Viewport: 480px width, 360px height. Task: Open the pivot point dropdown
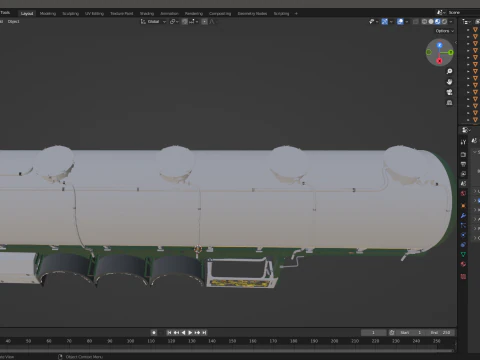click(174, 22)
